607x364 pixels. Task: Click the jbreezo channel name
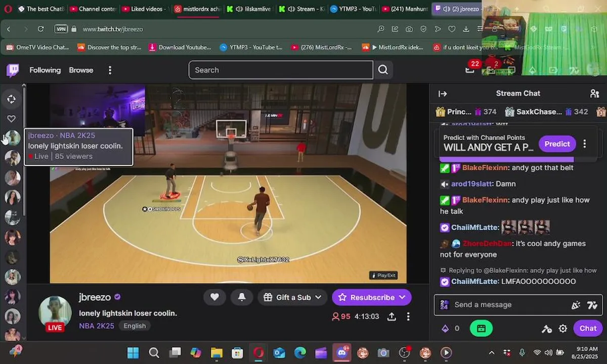pos(95,297)
